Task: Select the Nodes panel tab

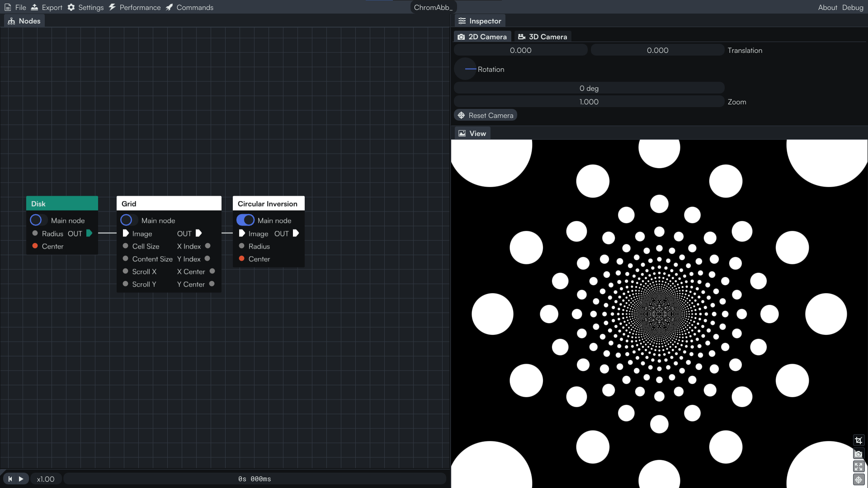Action: pyautogui.click(x=24, y=21)
